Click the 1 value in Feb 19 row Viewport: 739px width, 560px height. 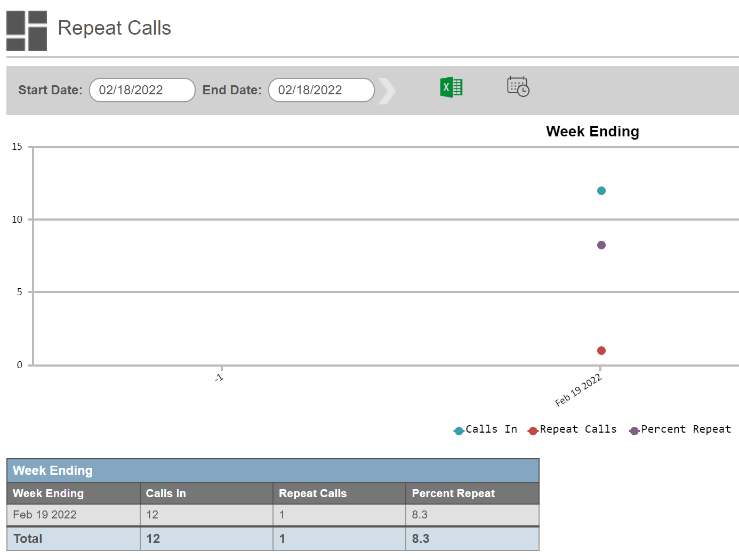click(x=282, y=515)
